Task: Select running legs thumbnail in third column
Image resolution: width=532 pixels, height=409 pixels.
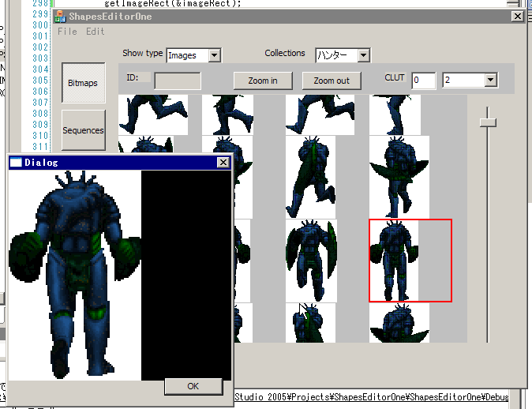Action: click(320, 114)
